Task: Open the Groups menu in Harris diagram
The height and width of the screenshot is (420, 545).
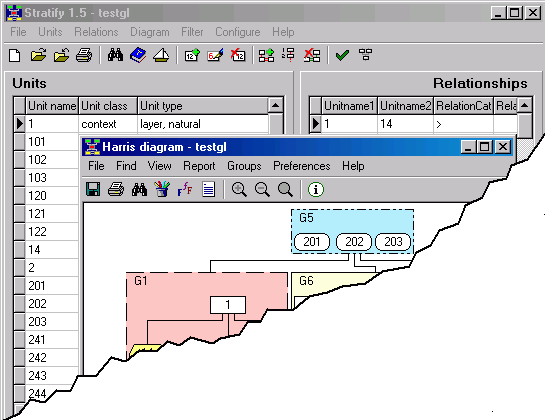Action: coord(244,167)
